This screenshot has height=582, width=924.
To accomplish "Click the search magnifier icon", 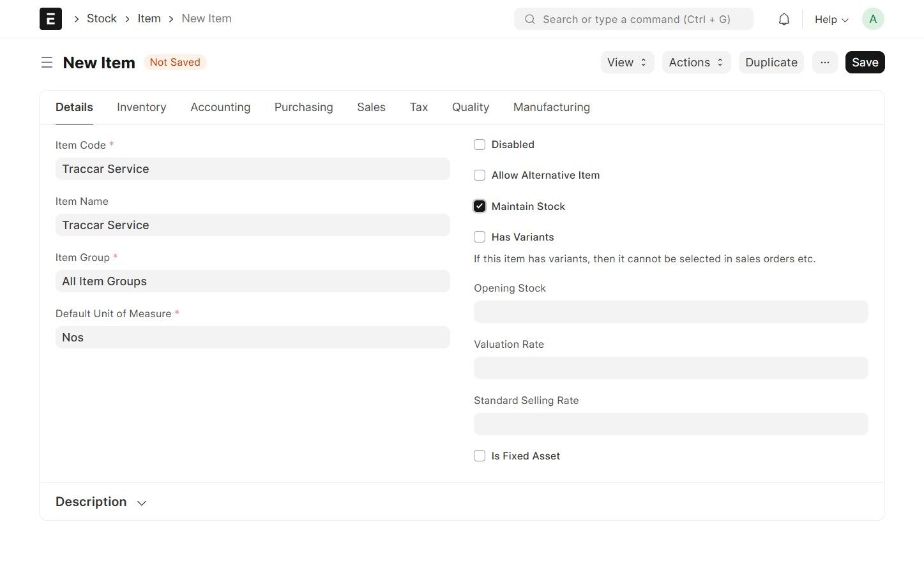I will click(x=530, y=19).
